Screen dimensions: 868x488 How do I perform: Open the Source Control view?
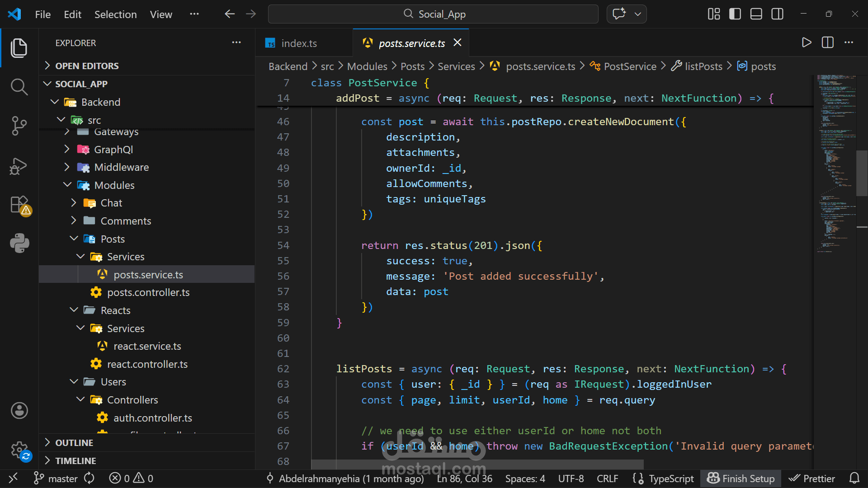pos(19,126)
